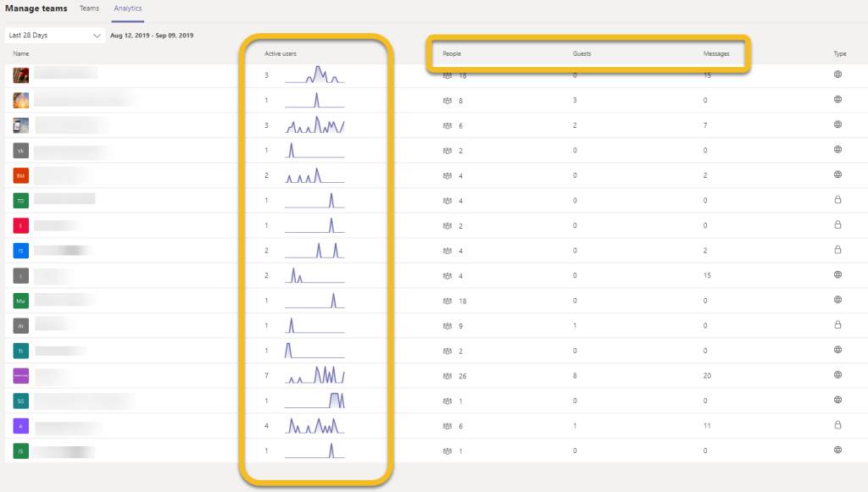
Task: Select the Analytics tab
Action: pyautogui.click(x=128, y=8)
